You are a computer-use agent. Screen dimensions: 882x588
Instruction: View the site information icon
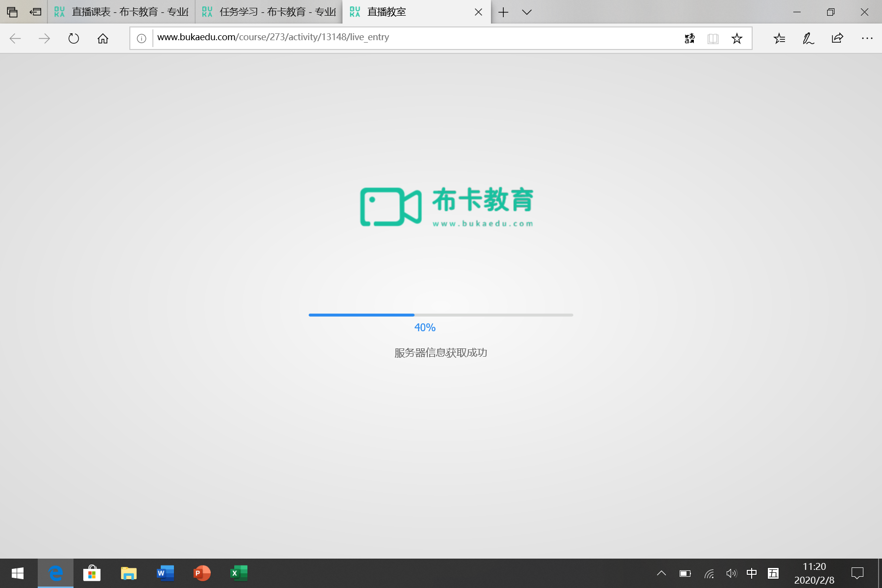141,38
